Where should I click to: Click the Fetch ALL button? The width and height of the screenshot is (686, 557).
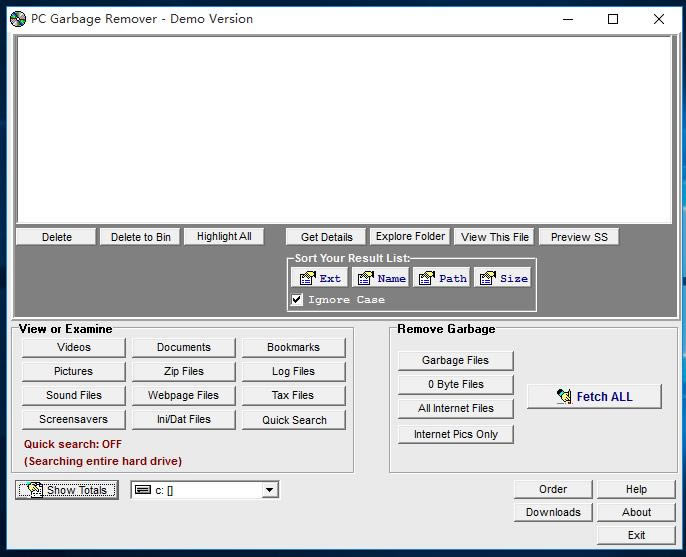594,396
